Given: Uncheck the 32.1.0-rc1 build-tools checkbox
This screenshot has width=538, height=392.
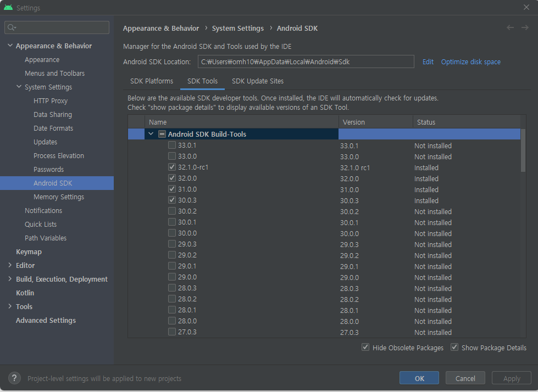Looking at the screenshot, I should coord(172,167).
